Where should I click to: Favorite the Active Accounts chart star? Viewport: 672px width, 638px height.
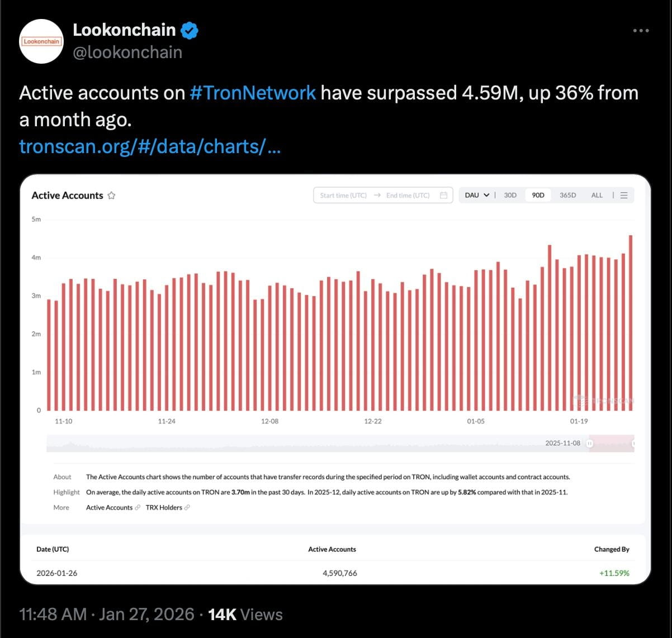(111, 196)
